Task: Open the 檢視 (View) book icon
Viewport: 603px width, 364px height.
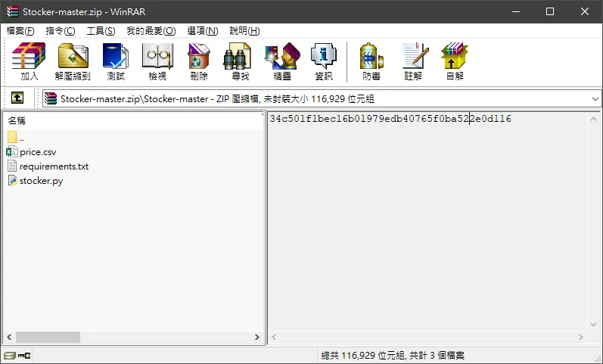Action: point(157,61)
